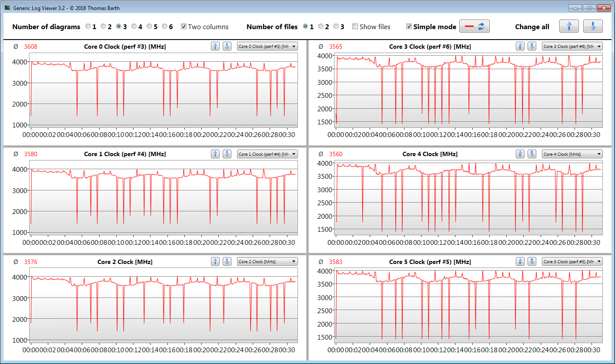Click the Core 0 Clock chart area
615x364 pixels.
coord(164,90)
